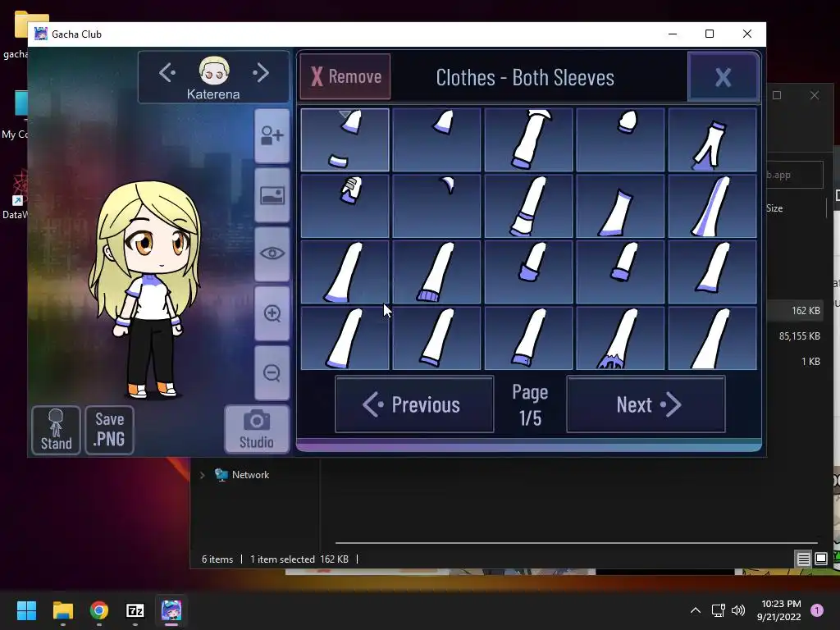
Task: Go to the Previous page of sleeves
Action: coord(414,404)
